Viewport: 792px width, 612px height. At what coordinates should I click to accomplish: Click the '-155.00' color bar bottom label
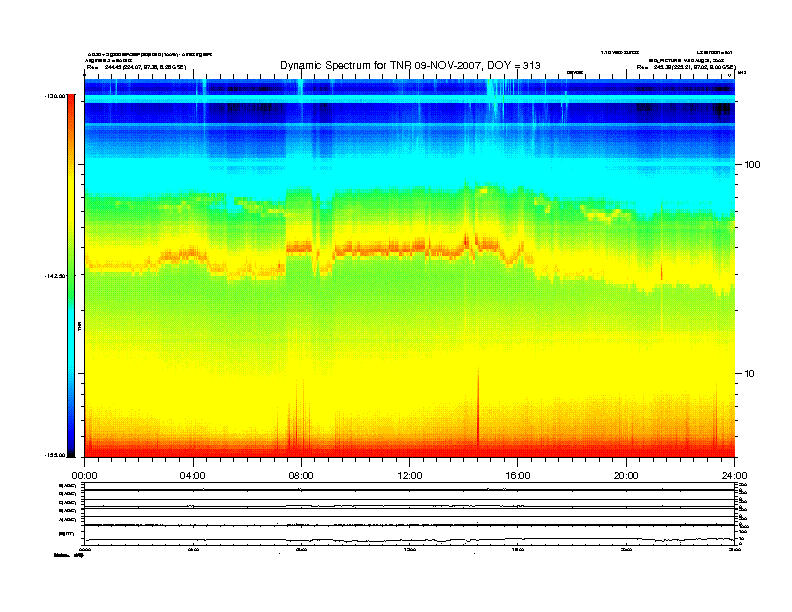[55, 455]
